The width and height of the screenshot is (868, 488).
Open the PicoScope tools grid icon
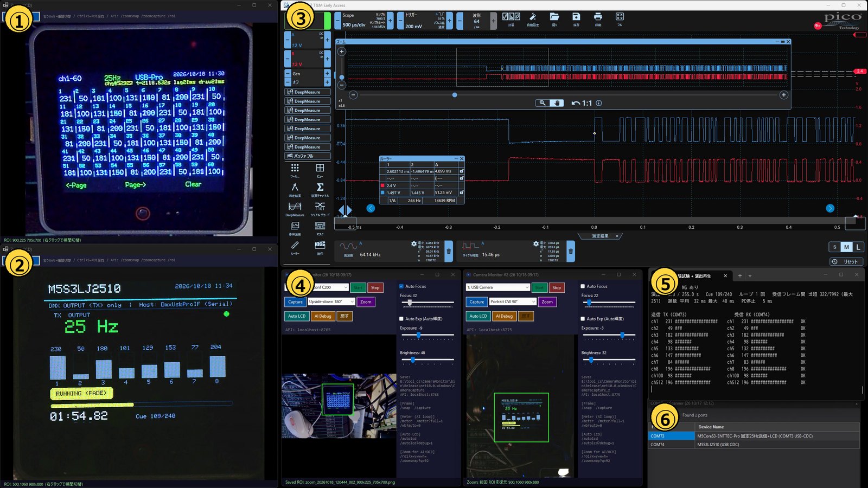click(295, 170)
